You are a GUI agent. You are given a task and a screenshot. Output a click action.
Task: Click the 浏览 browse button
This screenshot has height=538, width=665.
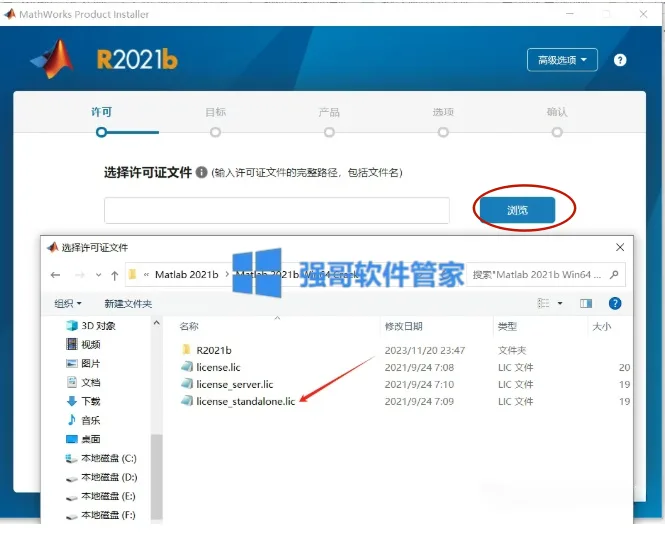[517, 210]
